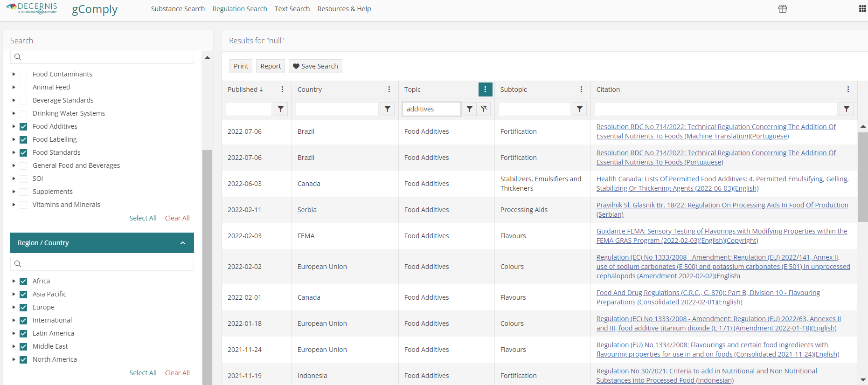The image size is (868, 385).
Task: Focus the Country column filter input
Action: 337,109
